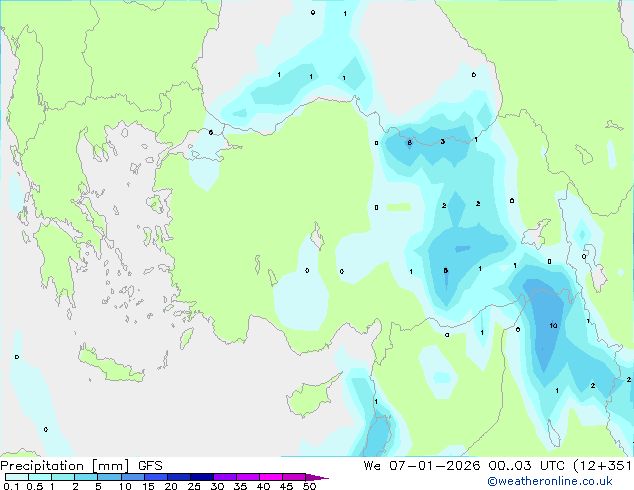Viewport: 634px width, 490px height.
Task: Click the legend tick label '0.1'
Action: 11,486
